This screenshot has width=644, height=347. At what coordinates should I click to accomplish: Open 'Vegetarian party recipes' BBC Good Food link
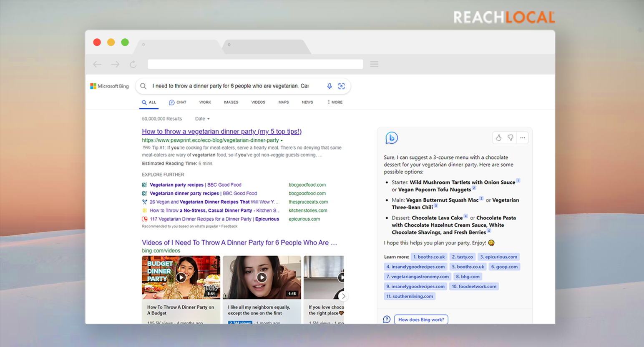(x=196, y=185)
